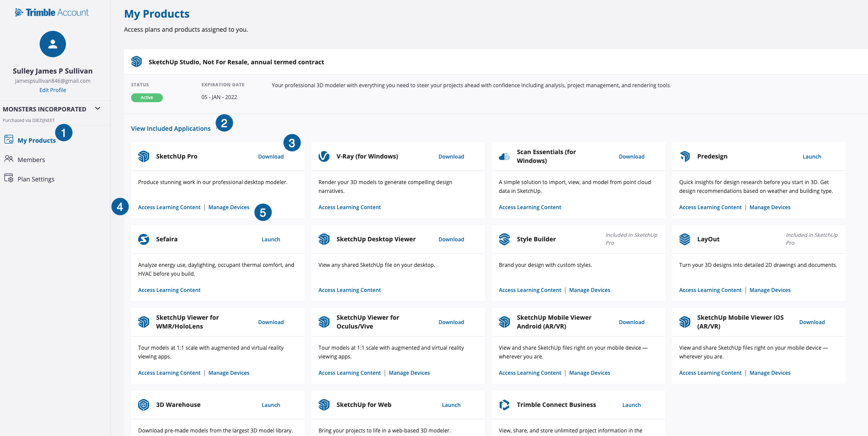This screenshot has width=868, height=436.
Task: Click the Sefaira product icon
Action: [144, 239]
